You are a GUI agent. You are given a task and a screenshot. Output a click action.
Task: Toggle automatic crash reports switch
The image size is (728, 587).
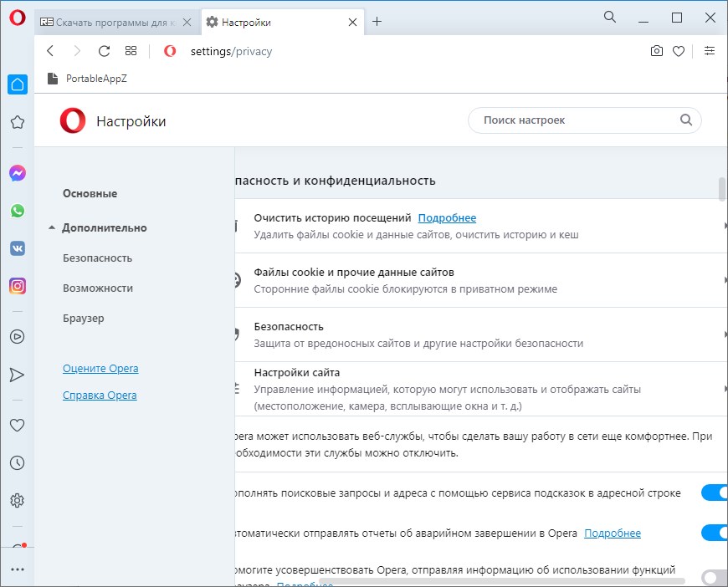pyautogui.click(x=714, y=533)
